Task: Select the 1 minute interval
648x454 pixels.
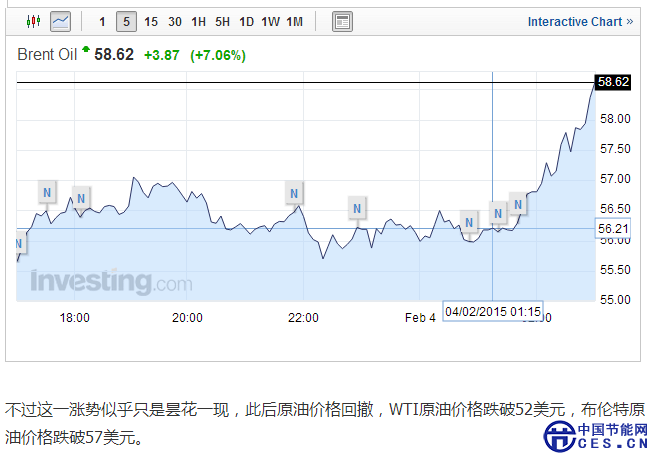Action: [x=102, y=21]
